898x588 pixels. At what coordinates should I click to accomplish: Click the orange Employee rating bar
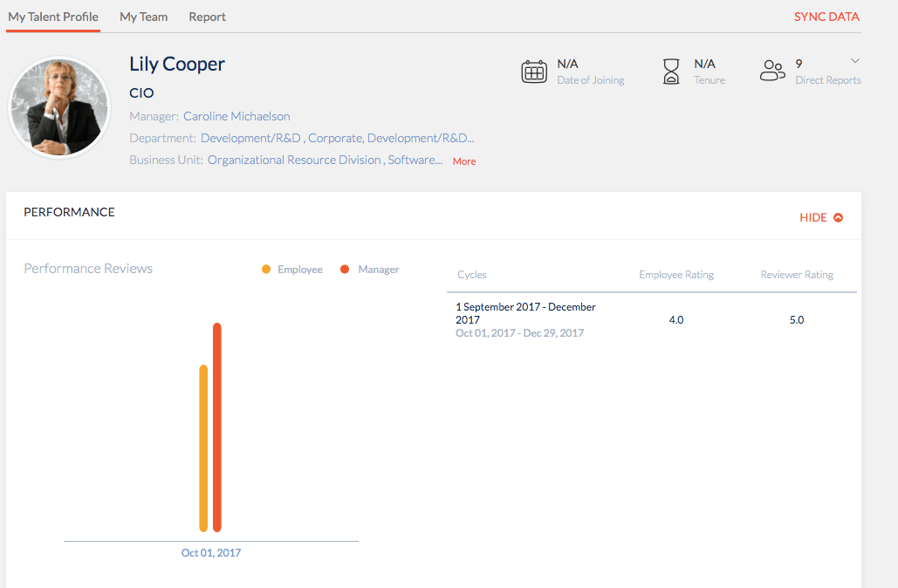pyautogui.click(x=203, y=448)
